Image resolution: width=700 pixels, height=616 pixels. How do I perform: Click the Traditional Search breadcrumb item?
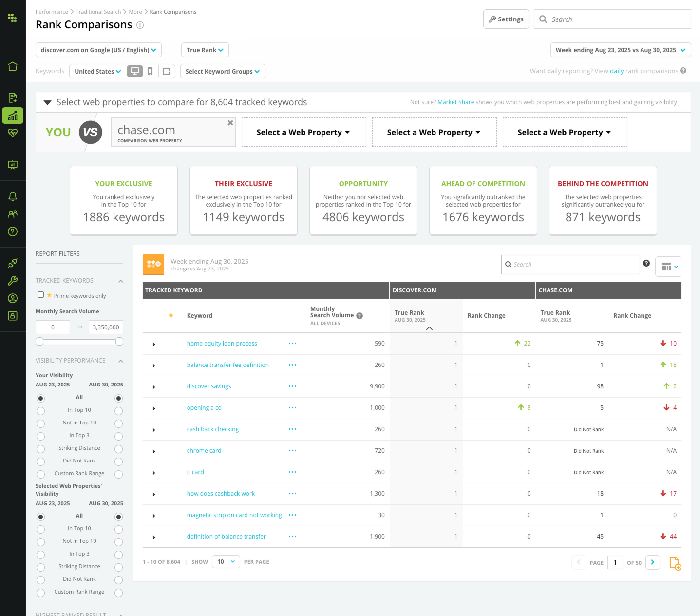(x=98, y=11)
